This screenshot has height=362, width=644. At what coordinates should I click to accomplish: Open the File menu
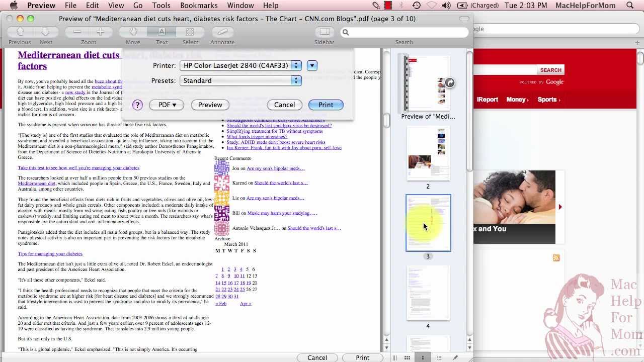coord(70,6)
